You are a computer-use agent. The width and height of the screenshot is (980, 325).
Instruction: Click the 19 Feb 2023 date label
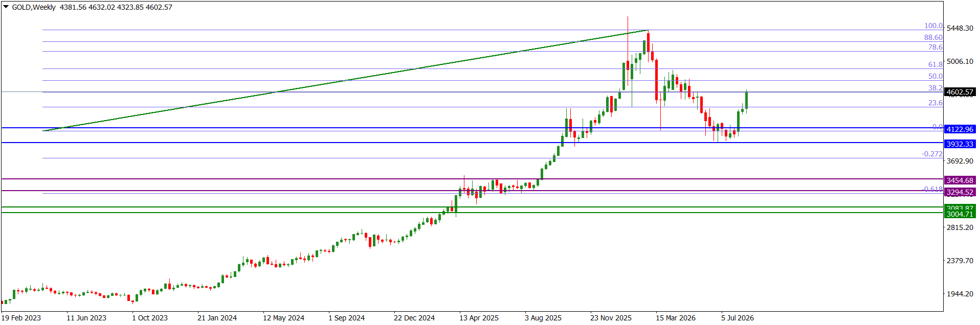(x=21, y=318)
